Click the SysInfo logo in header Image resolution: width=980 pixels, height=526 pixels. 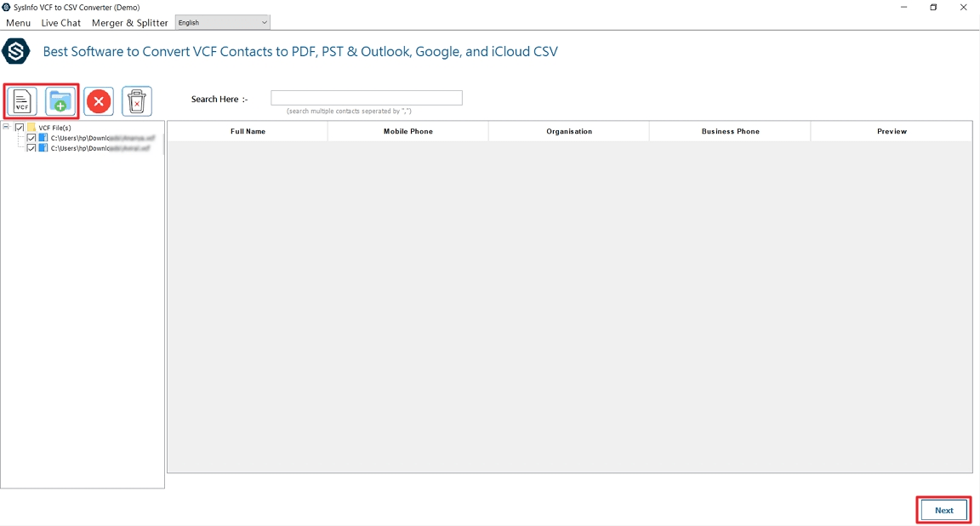(x=15, y=51)
